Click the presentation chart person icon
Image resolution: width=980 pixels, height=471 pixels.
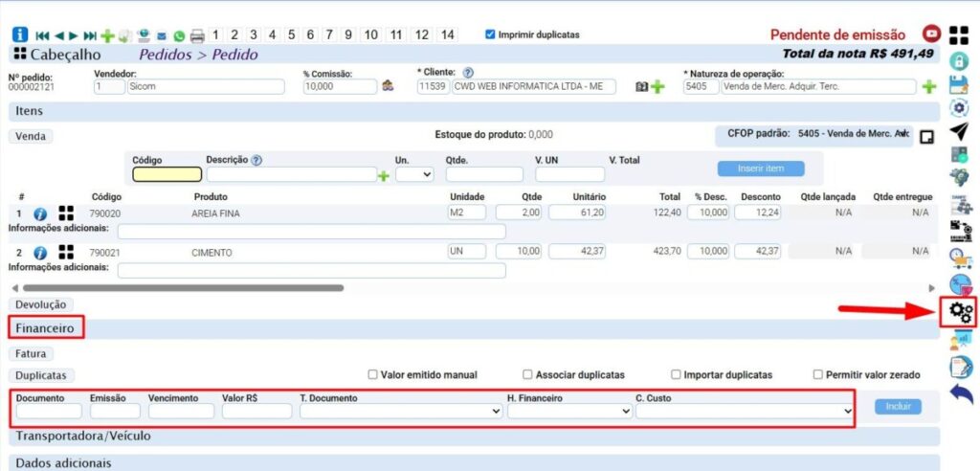point(961,340)
